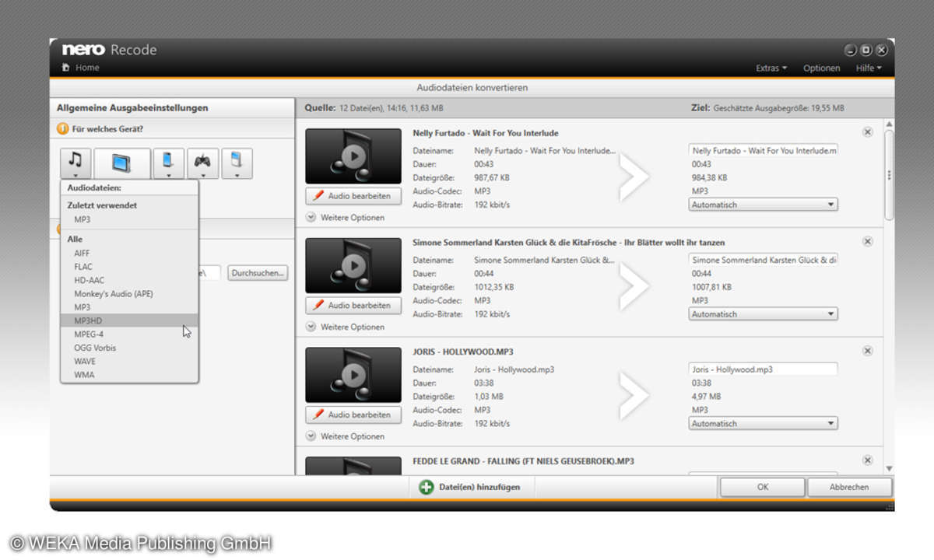Click the file list vertical scrollbar thumb
The height and width of the screenshot is (560, 934).
889,175
